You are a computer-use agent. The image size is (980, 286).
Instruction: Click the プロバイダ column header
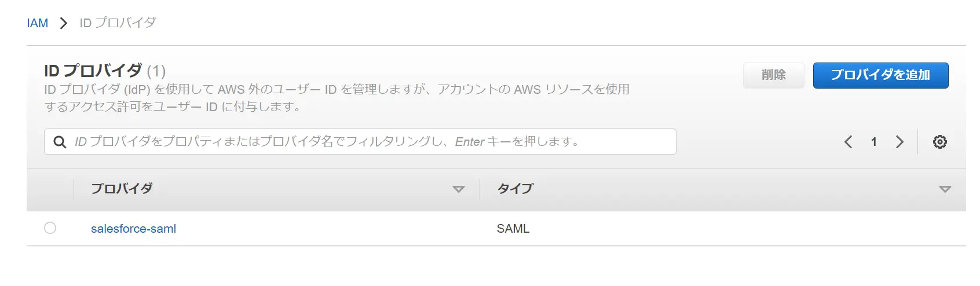(x=122, y=189)
